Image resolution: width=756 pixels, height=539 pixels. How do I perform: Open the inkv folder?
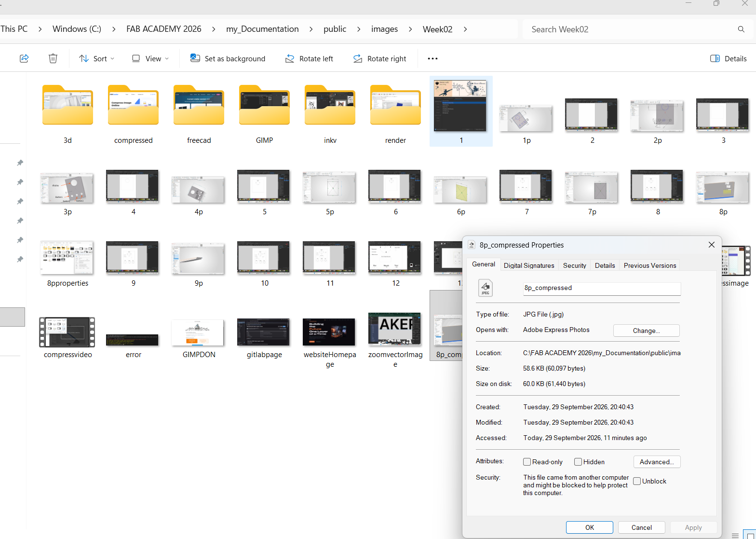[x=330, y=105]
